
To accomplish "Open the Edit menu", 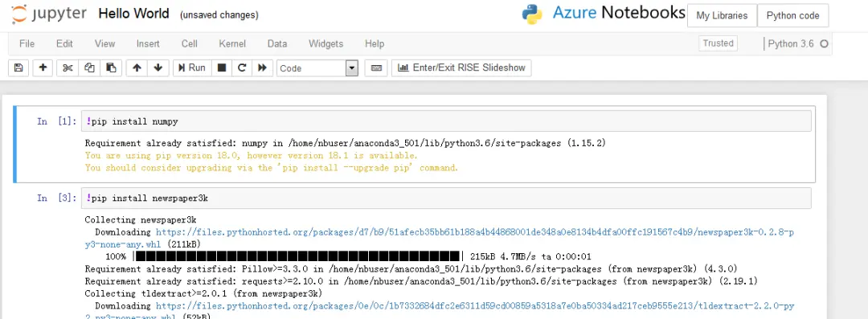I will [x=64, y=43].
